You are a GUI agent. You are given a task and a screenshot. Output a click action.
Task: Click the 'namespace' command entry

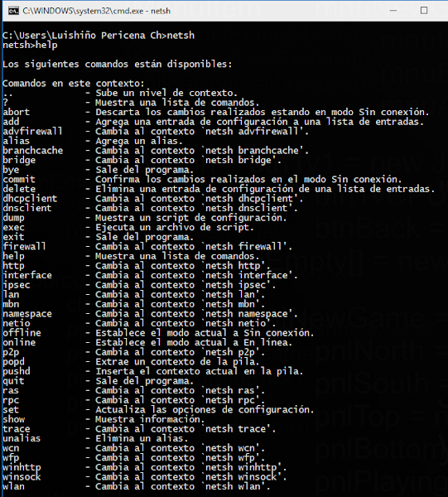(x=27, y=314)
